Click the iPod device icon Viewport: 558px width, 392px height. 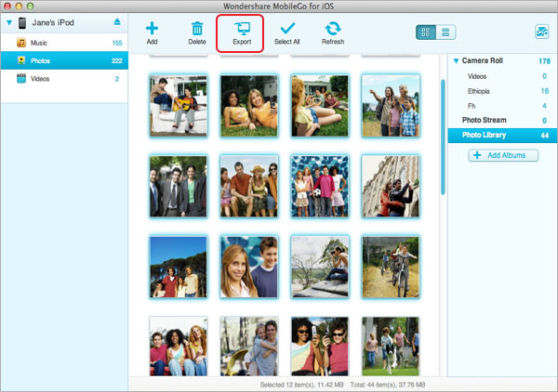22,23
